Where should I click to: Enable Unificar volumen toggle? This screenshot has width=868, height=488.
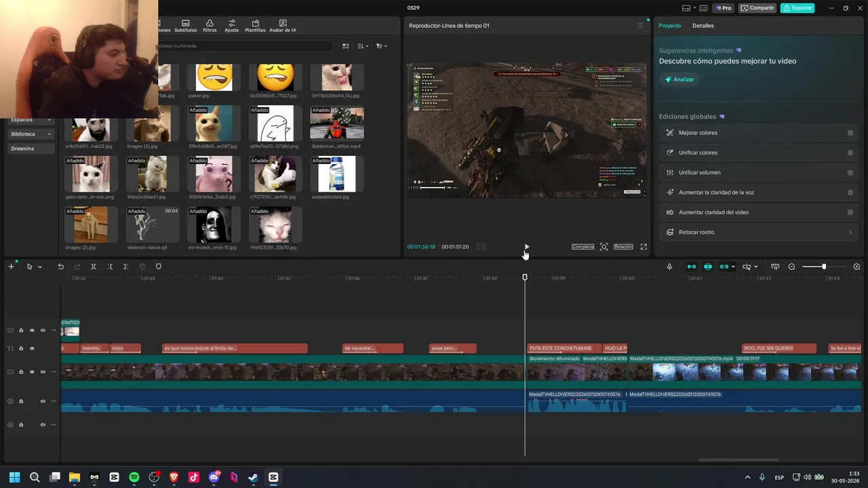(850, 172)
